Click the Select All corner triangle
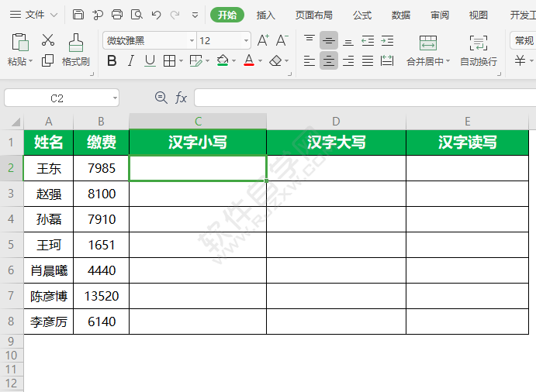This screenshot has height=392, width=536. [16, 122]
